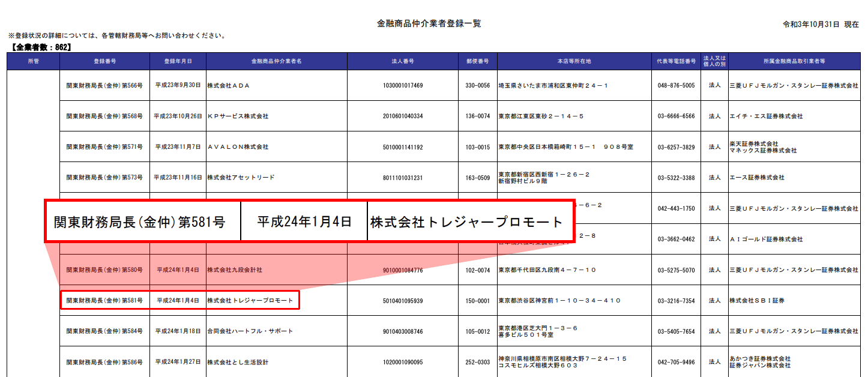Click the enlarged callout text 株式会社トレジャープロモート
The image size is (868, 377).
click(x=466, y=222)
